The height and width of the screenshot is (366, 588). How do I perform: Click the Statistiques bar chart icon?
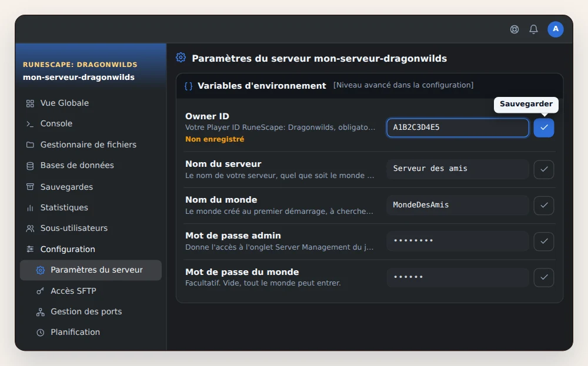[30, 207]
